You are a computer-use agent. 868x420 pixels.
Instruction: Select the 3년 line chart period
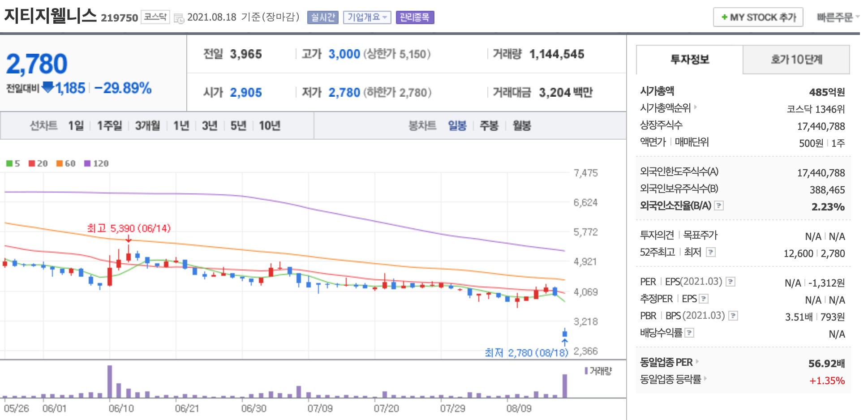tap(210, 126)
